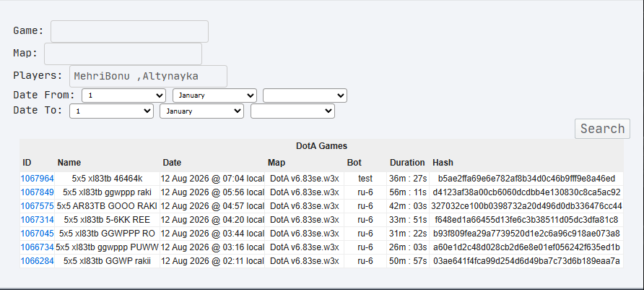The width and height of the screenshot is (644, 290).
Task: Click date '12 Aug 2026 @ 04:20 local'
Action: coord(212,220)
